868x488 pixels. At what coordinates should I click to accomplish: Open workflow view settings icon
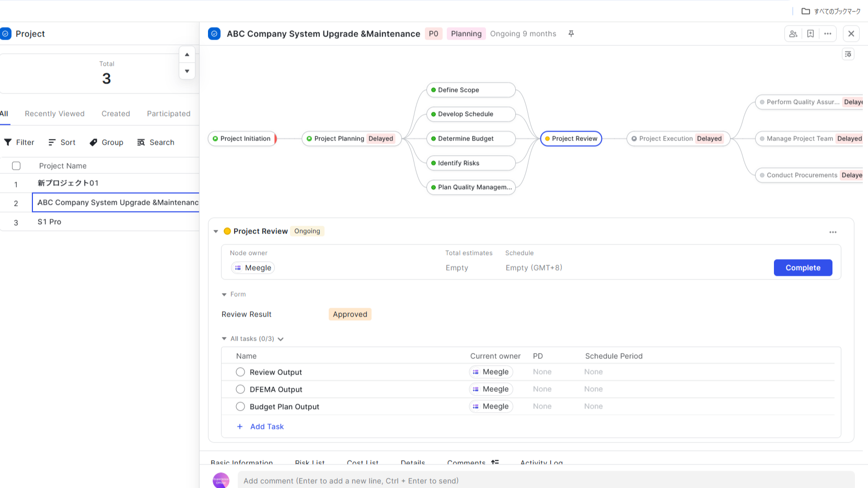[x=848, y=54]
